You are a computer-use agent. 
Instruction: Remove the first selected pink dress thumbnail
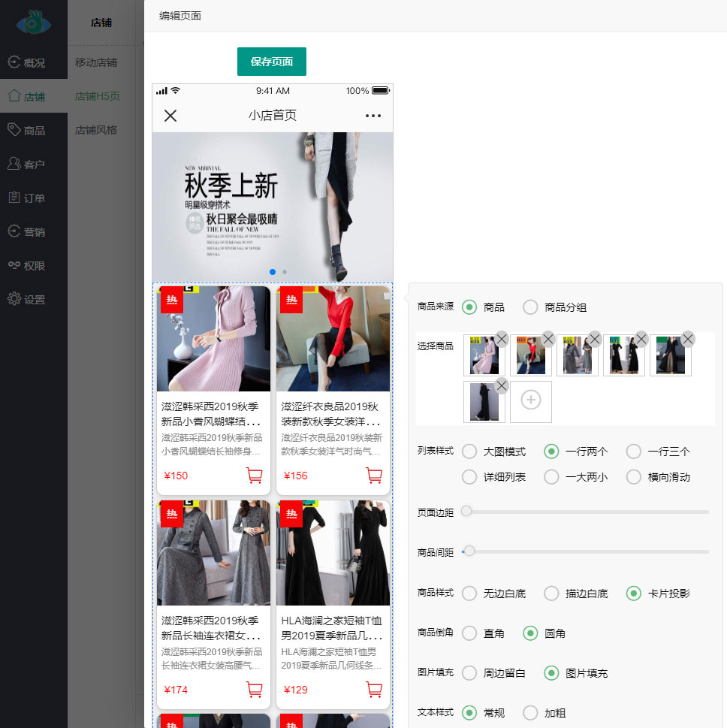[502, 340]
